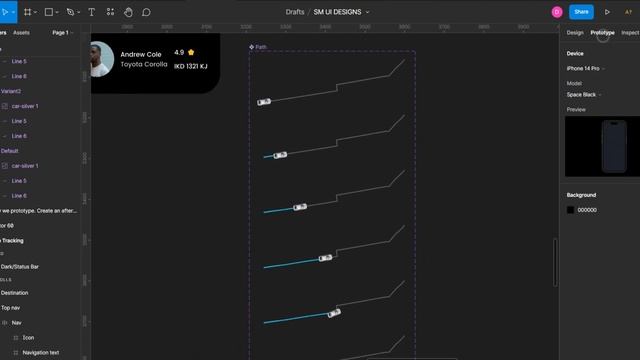Click the car on the fifth path variant
The image size is (640, 360).
tap(334, 313)
